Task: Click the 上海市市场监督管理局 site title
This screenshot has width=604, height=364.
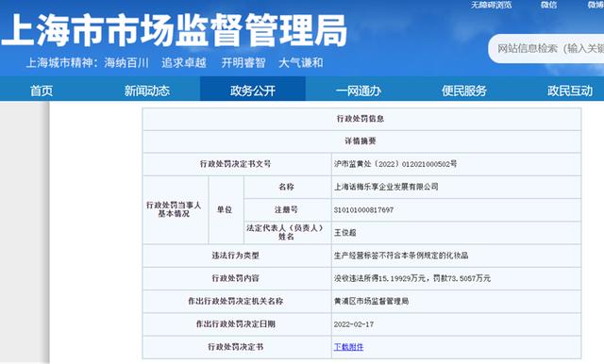Action: [x=174, y=30]
